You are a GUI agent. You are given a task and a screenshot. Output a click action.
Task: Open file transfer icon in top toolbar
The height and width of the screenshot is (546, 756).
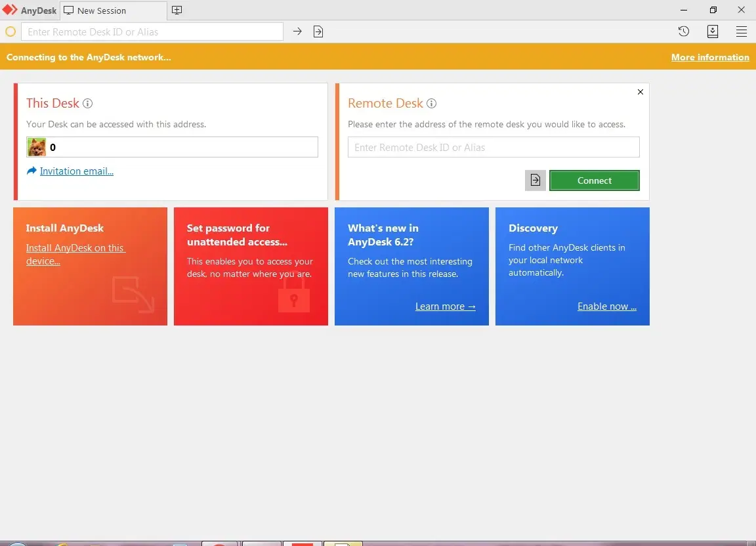click(x=318, y=31)
